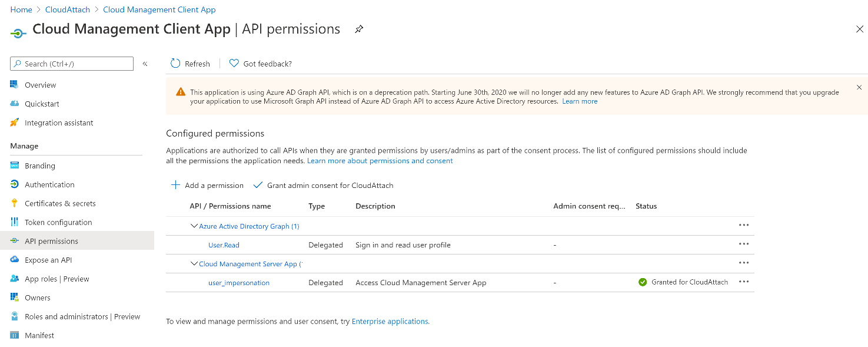Open the Enterprise applications link

point(390,321)
